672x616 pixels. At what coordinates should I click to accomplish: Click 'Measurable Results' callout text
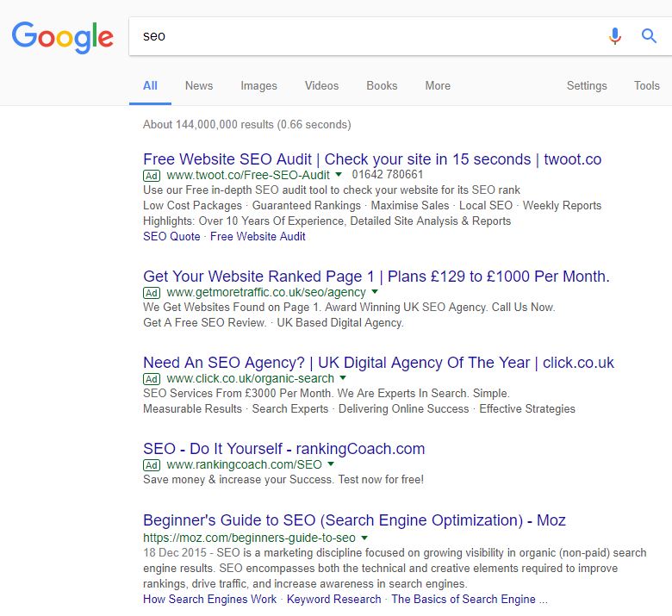coord(192,409)
